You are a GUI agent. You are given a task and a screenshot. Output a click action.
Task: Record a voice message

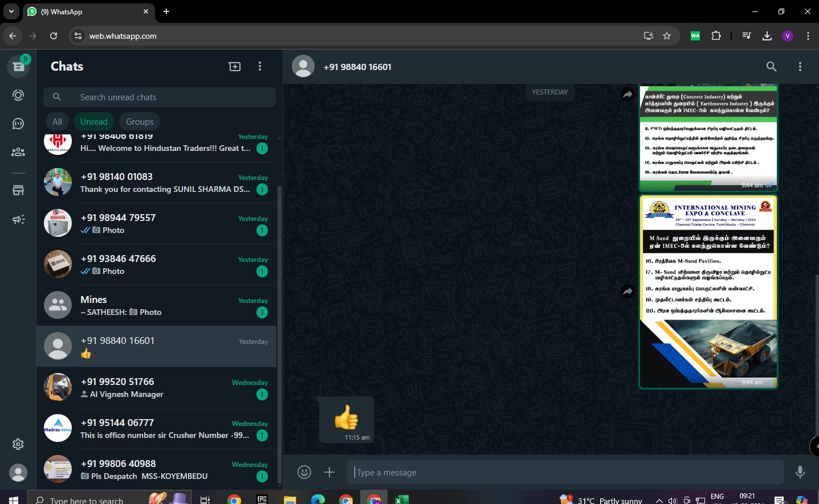pyautogui.click(x=800, y=472)
